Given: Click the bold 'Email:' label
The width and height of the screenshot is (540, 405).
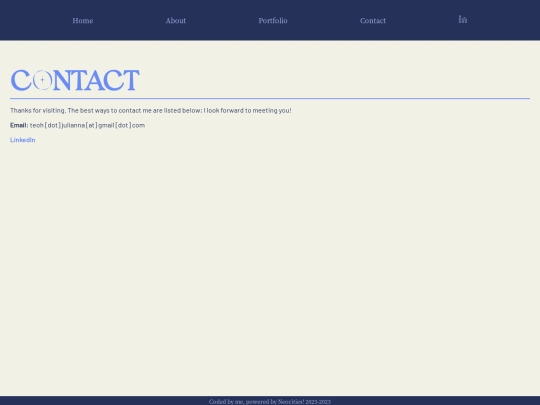Looking at the screenshot, I should coord(19,125).
